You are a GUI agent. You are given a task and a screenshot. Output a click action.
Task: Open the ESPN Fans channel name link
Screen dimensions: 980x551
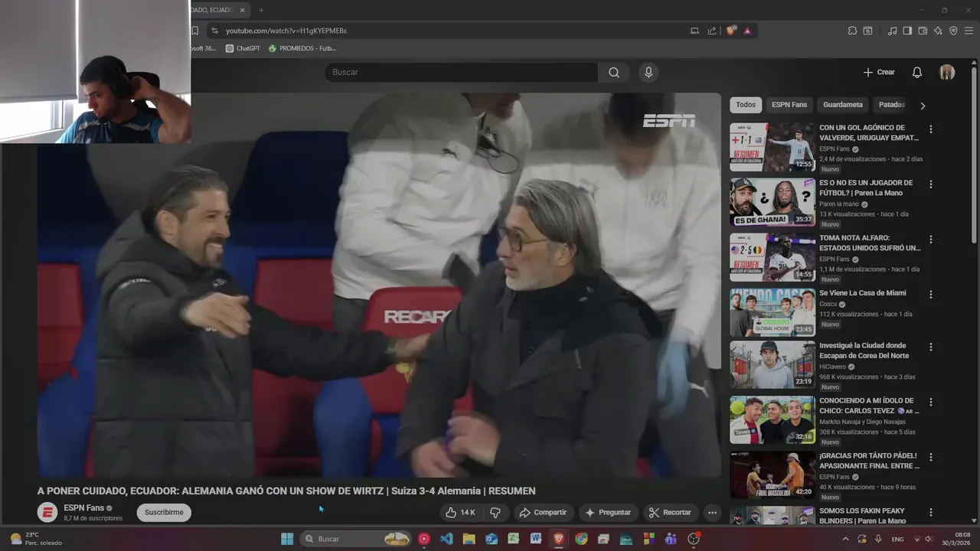(83, 508)
